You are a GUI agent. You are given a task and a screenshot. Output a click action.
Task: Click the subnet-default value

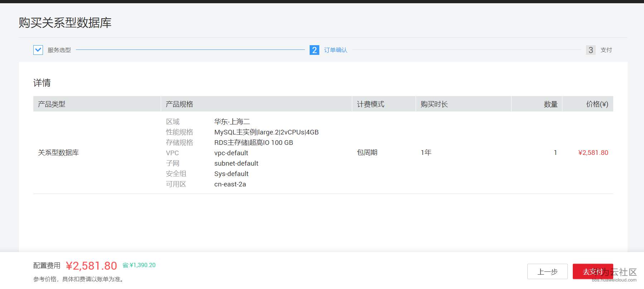pos(236,163)
